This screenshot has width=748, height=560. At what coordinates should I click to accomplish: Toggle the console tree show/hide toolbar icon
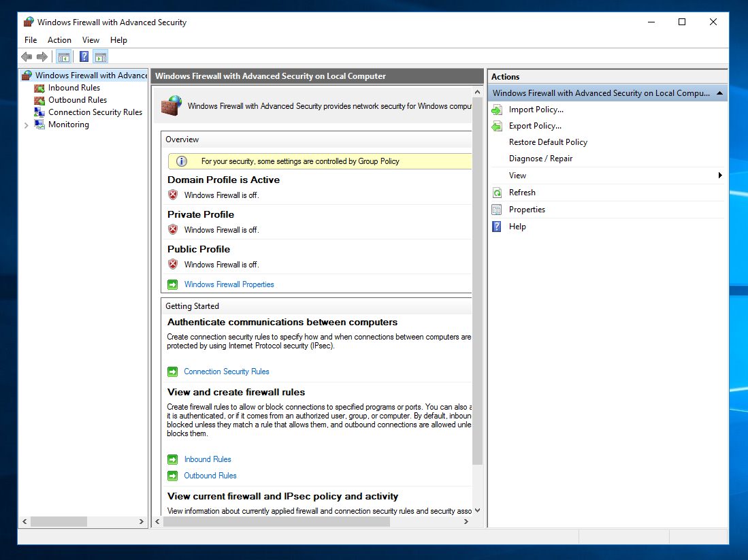click(x=63, y=57)
